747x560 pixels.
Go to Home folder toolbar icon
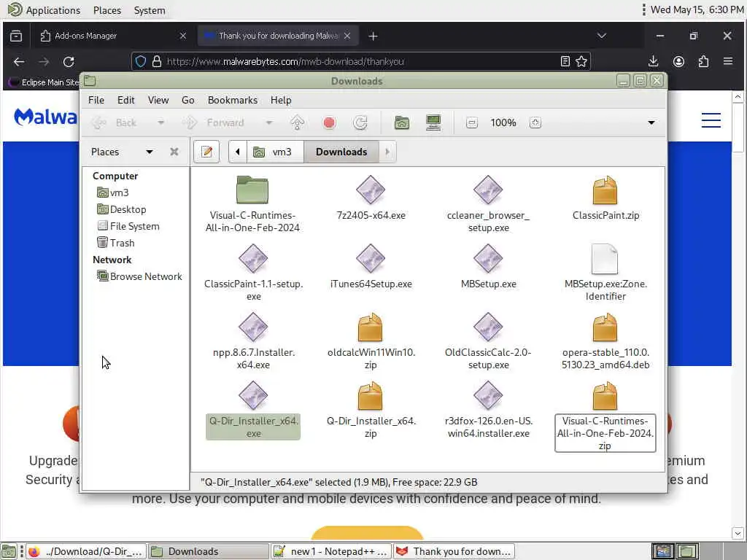tap(402, 122)
